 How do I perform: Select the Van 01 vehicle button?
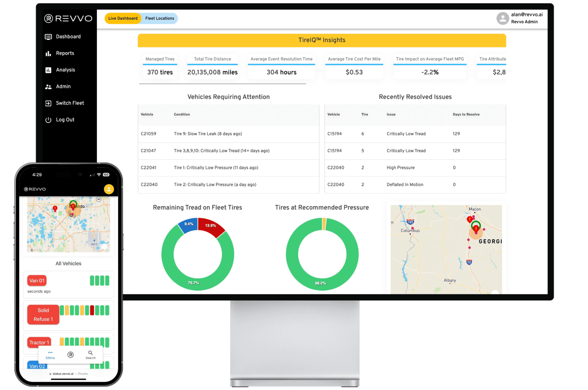coord(37,281)
